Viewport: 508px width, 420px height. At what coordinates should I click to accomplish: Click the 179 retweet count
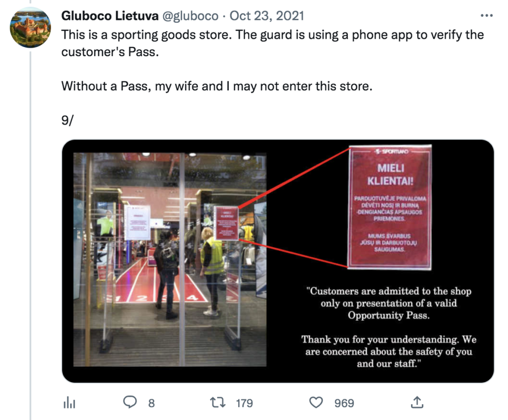tap(244, 403)
